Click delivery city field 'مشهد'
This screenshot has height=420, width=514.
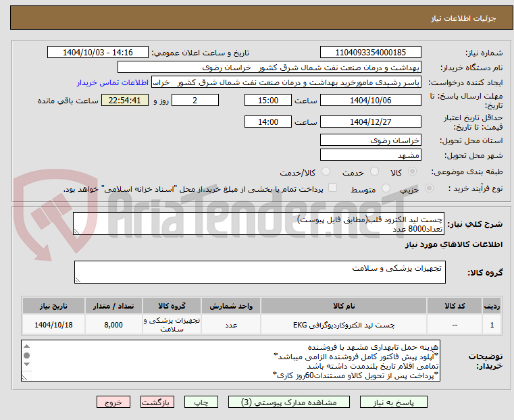(371, 155)
